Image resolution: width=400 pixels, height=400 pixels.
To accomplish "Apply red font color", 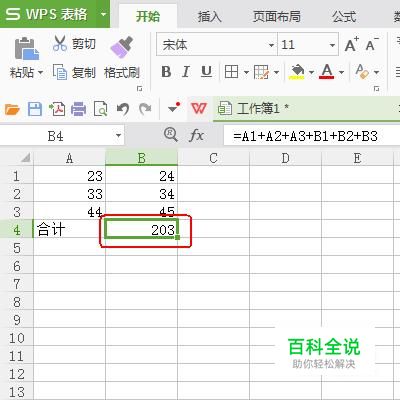I will click(327, 72).
